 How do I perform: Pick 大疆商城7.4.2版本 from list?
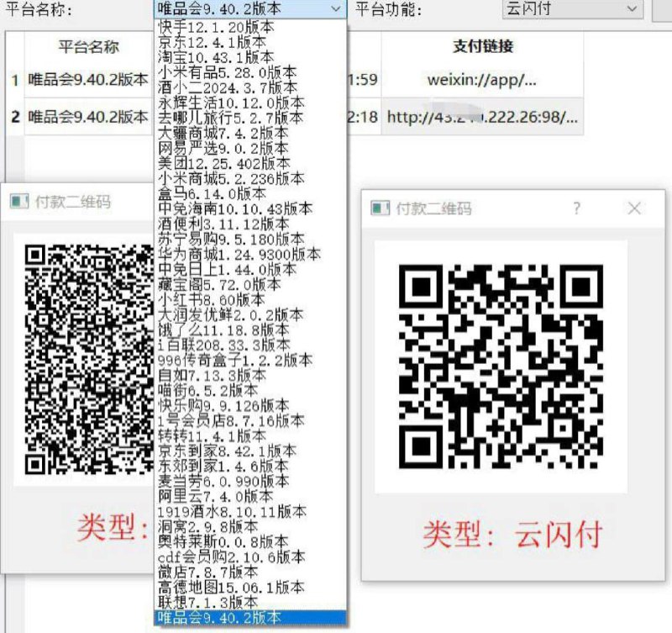(249, 133)
